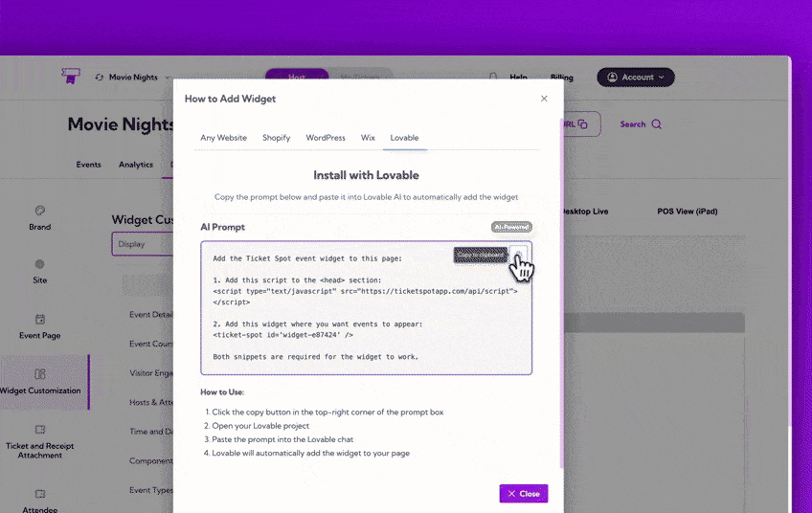Click step text 'Open your Lovable project'
This screenshot has height=513, width=812.
(260, 426)
